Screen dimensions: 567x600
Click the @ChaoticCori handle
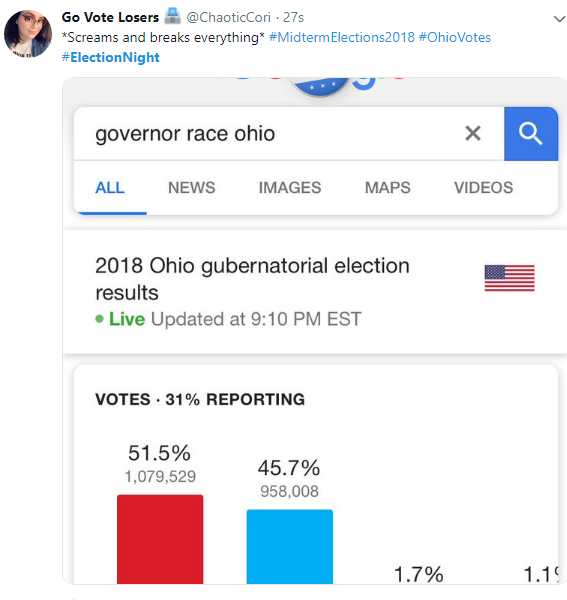(x=228, y=17)
